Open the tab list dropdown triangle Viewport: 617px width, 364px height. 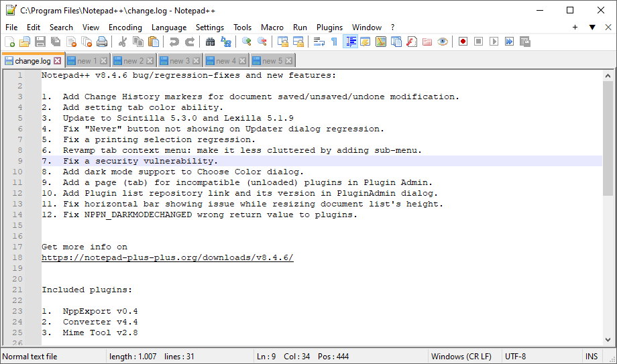pos(592,27)
